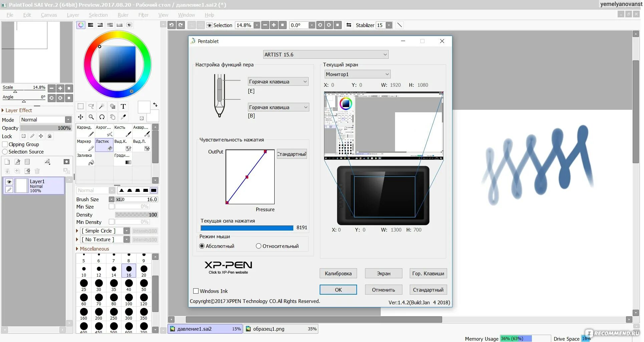Select the Text tool

[x=123, y=106]
